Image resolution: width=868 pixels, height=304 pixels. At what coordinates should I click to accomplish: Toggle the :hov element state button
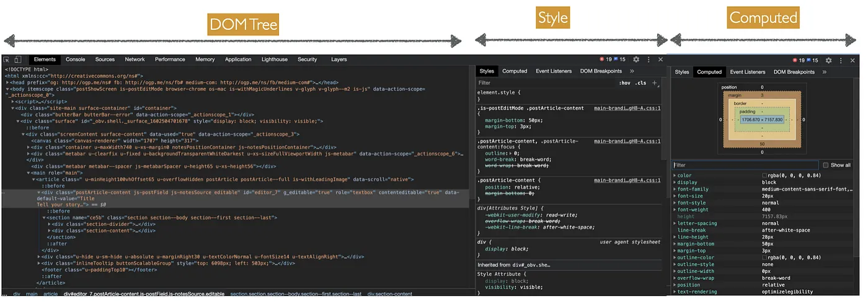tap(624, 83)
